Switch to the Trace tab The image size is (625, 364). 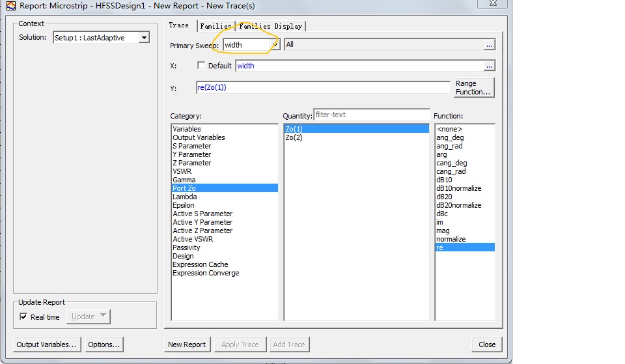click(179, 25)
